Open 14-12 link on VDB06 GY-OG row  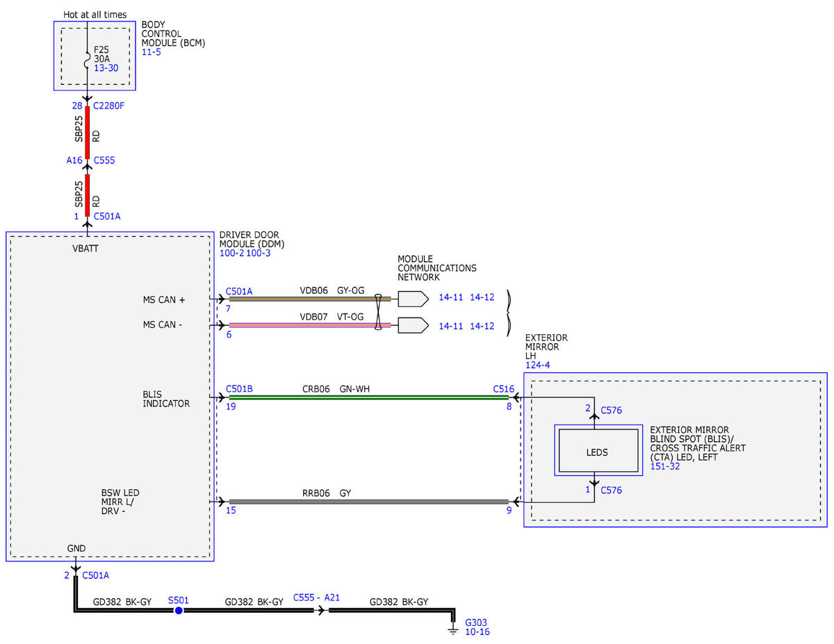(x=482, y=297)
